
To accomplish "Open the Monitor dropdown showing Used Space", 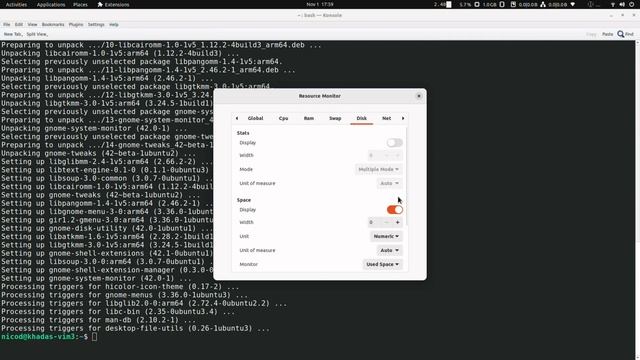I will click(x=382, y=264).
